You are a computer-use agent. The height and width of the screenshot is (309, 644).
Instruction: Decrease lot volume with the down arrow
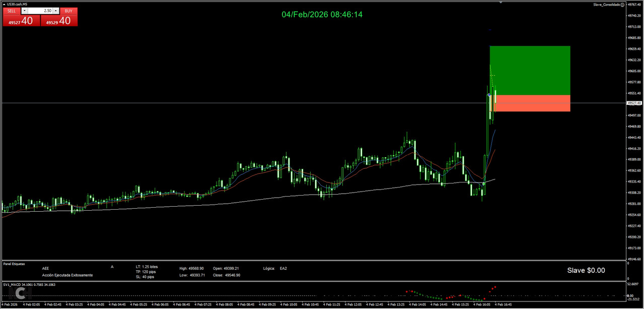pyautogui.click(x=24, y=11)
